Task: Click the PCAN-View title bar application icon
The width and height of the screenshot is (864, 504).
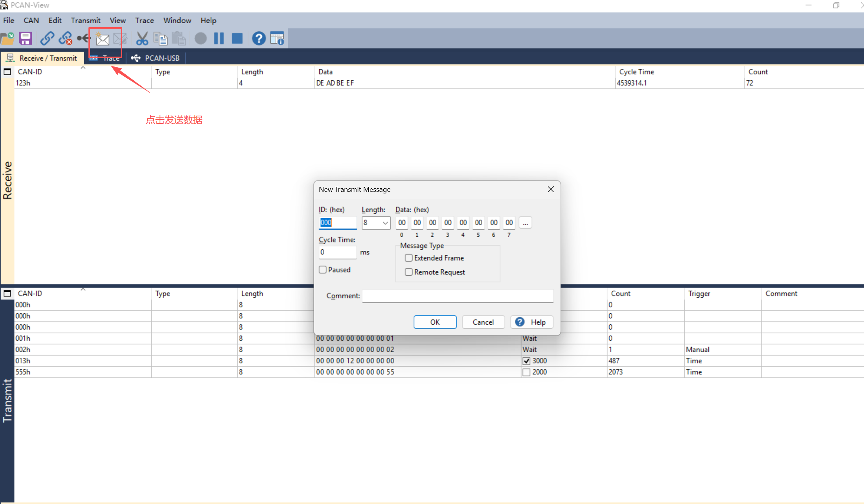Action: 4,5
